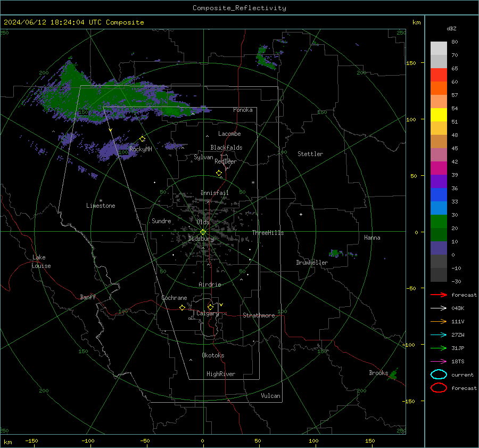
Task: Click the Banff label
Action: 88,297
